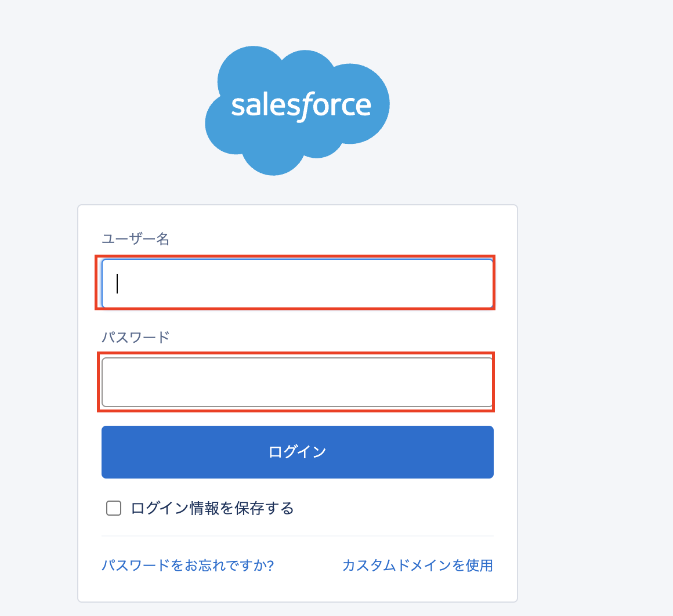
Task: Focus the ユーザー名 input field
Action: [297, 283]
